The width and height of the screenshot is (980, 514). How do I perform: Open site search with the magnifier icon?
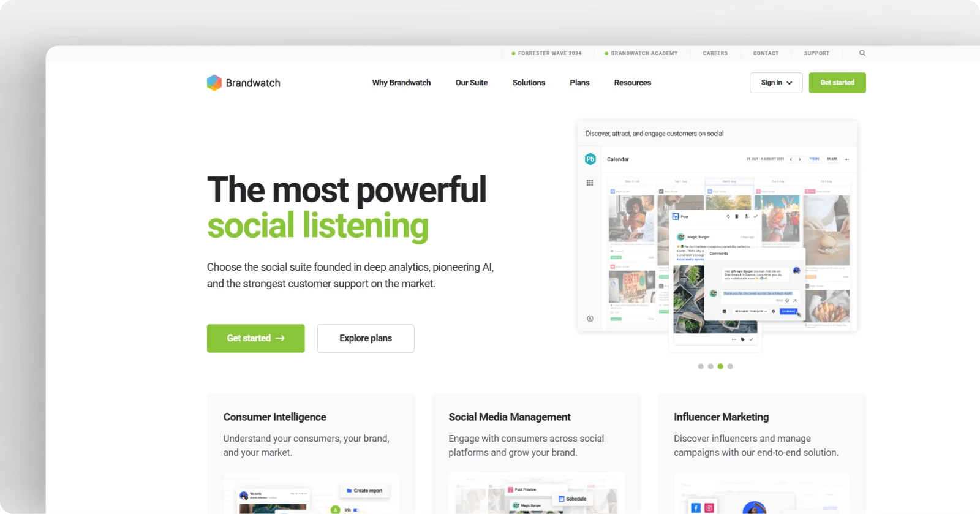pos(862,53)
